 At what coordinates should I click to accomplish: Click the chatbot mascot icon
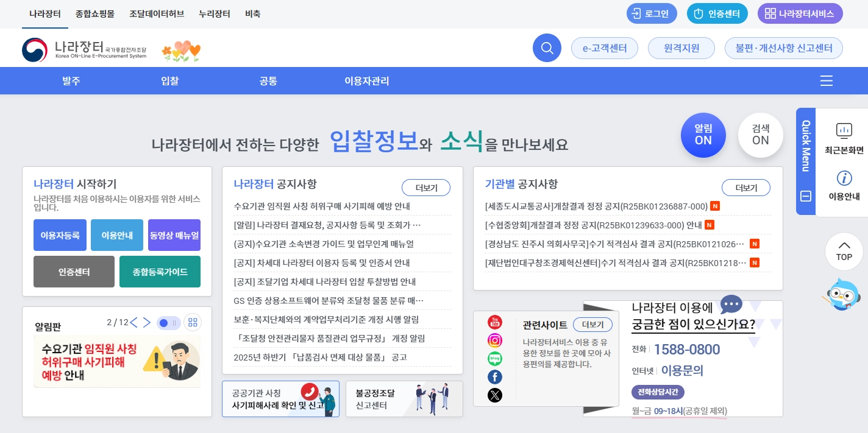(843, 295)
